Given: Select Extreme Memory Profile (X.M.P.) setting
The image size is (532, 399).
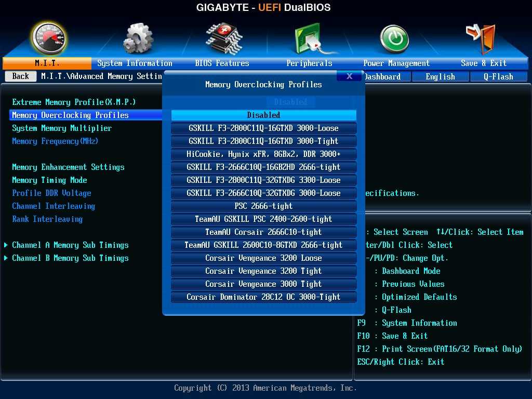Looking at the screenshot, I should (74, 102).
